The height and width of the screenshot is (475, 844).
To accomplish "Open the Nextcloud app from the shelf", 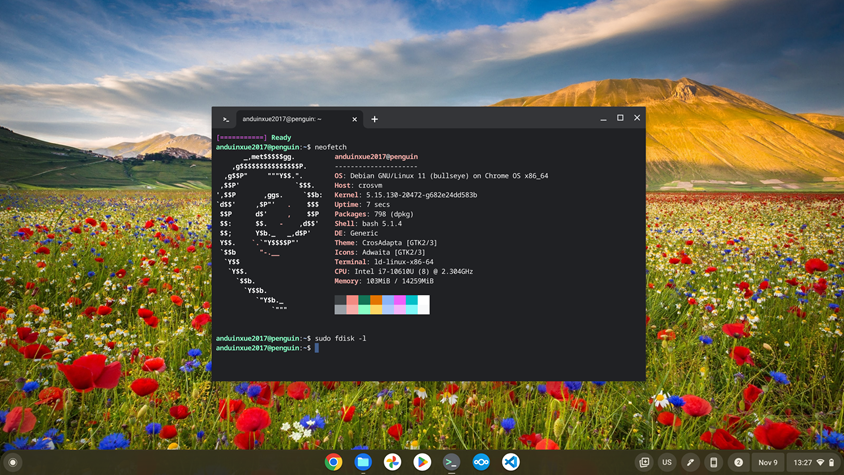I will (481, 462).
